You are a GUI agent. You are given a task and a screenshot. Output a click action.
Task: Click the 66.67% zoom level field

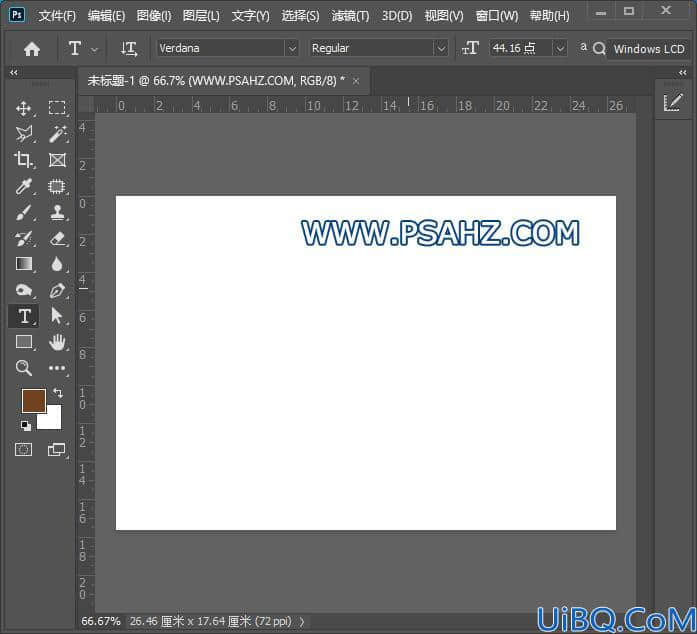(101, 621)
